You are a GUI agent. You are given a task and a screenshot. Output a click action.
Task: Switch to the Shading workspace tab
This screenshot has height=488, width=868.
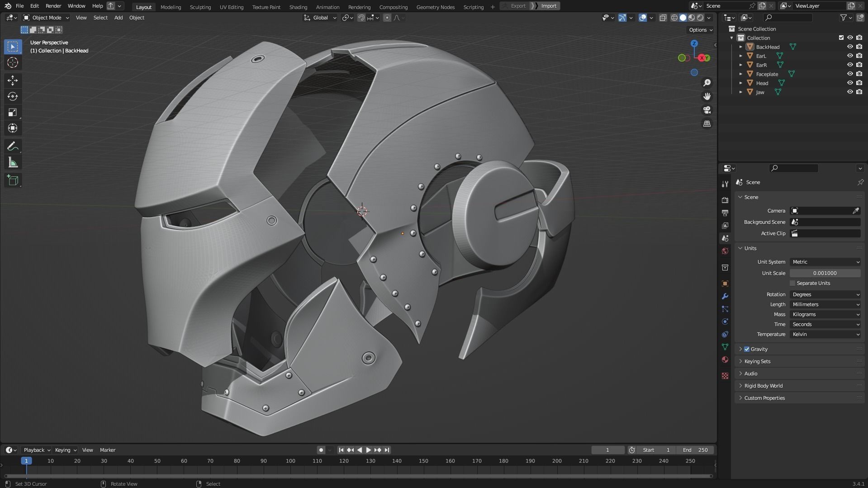pyautogui.click(x=298, y=7)
